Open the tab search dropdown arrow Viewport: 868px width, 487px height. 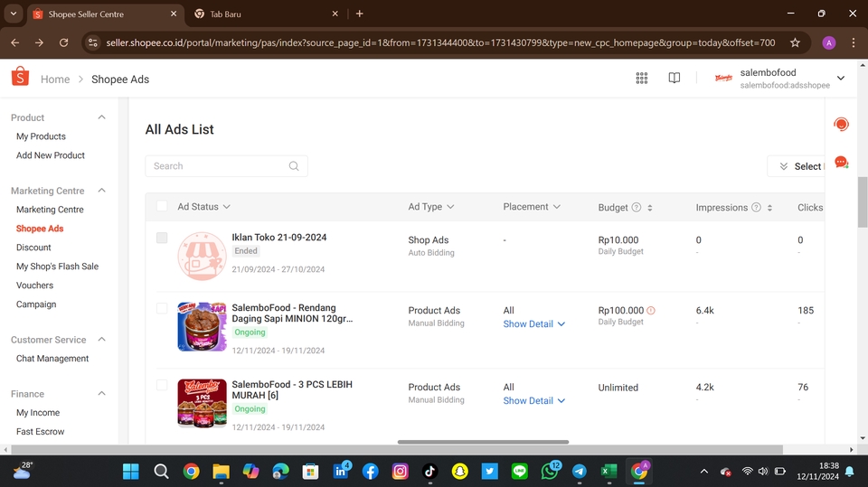[x=14, y=14]
